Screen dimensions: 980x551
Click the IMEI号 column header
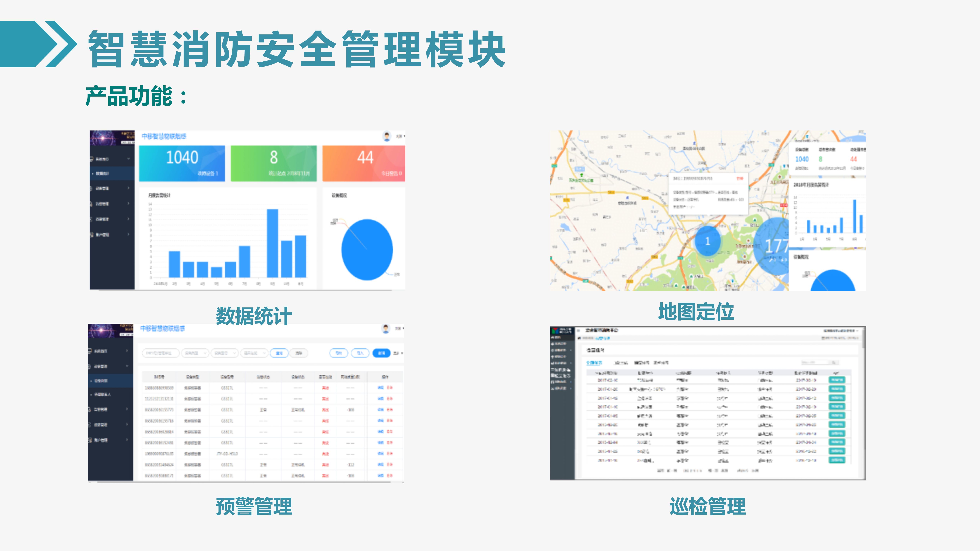(x=159, y=377)
